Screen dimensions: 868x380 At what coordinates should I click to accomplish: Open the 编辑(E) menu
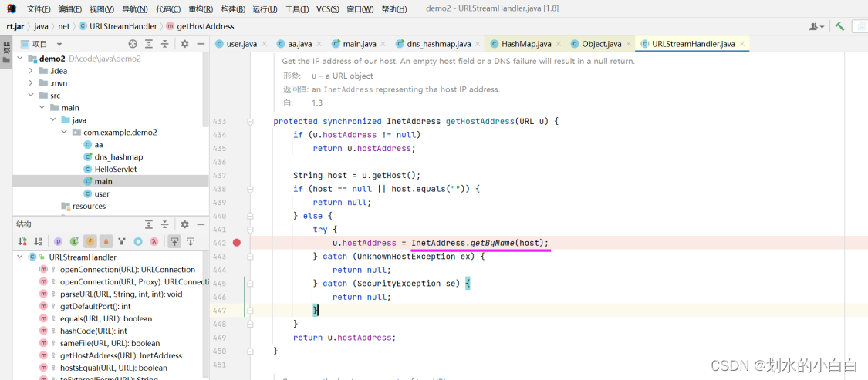point(69,9)
